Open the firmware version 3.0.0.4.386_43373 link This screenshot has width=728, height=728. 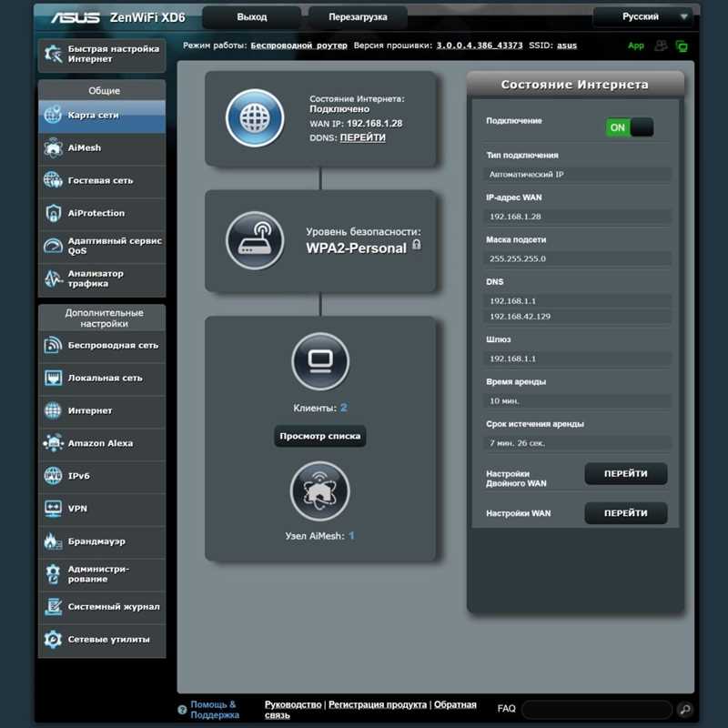480,45
